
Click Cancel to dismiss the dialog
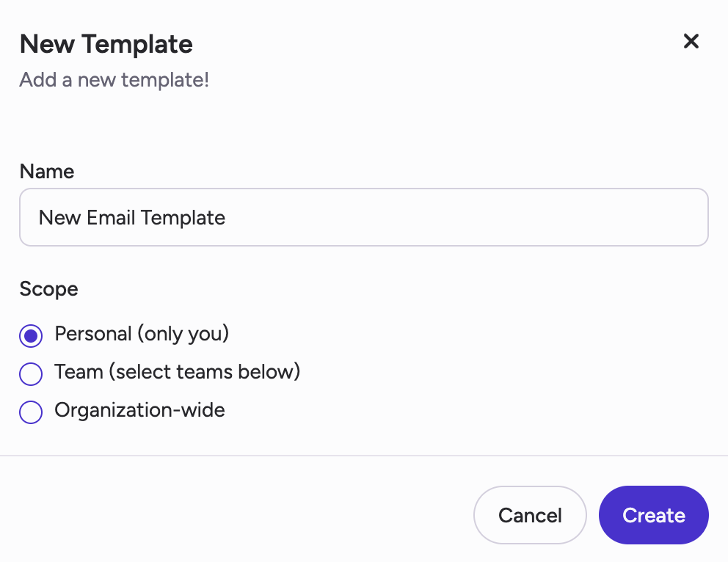(x=530, y=514)
